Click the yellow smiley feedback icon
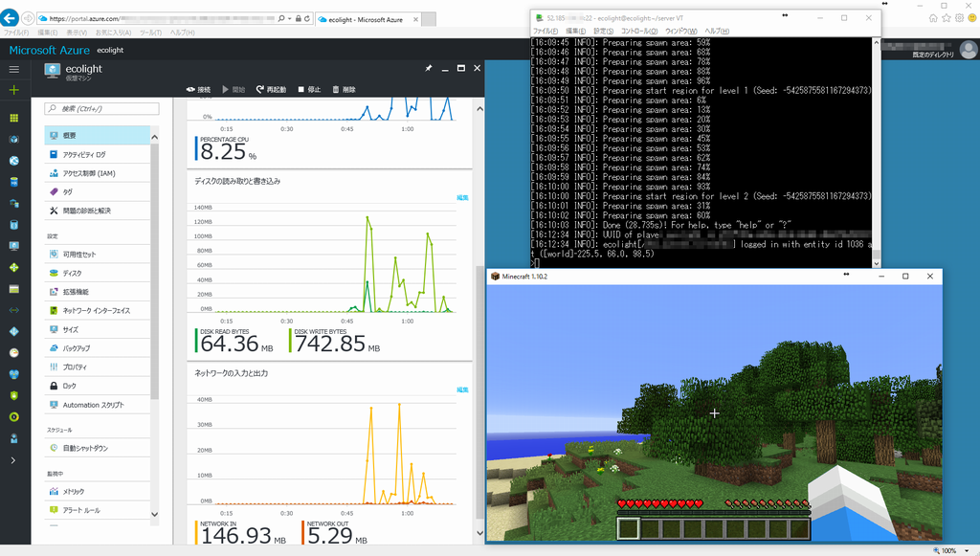Image resolution: width=980 pixels, height=556 pixels. coord(972,18)
